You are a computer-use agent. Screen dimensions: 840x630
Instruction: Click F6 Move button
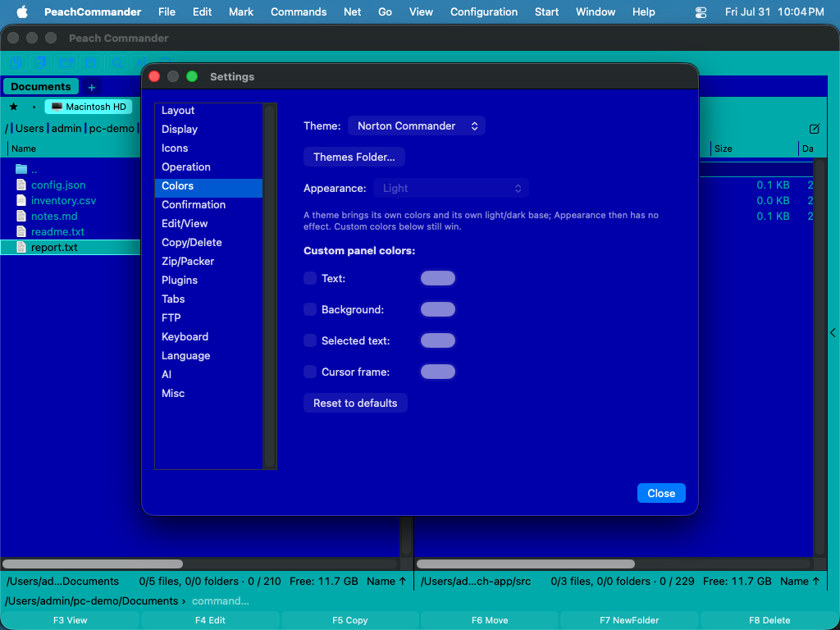tap(490, 620)
